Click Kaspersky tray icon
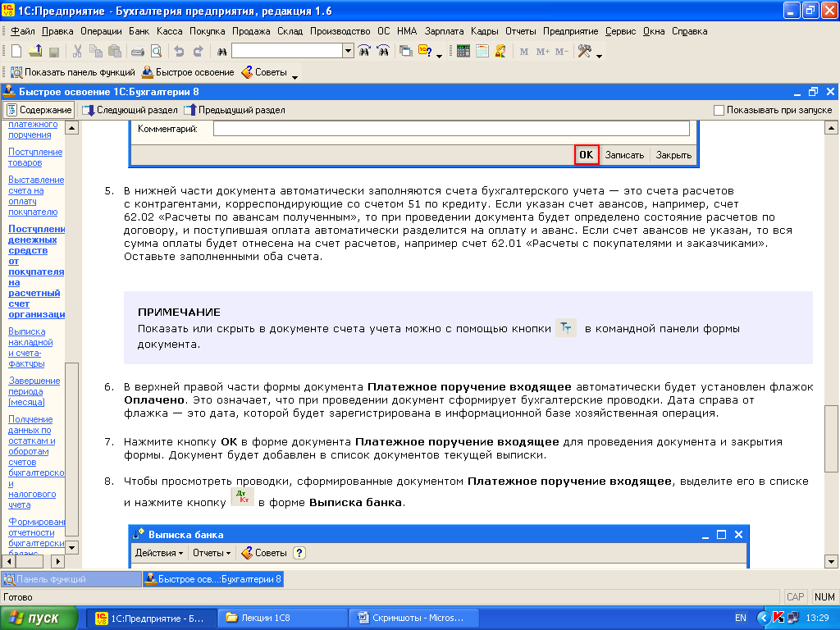The width and height of the screenshot is (840, 630). pyautogui.click(x=778, y=619)
